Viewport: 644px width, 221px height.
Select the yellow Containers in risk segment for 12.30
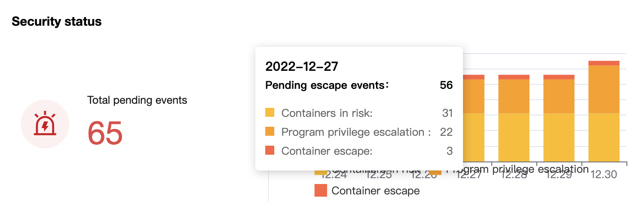click(x=604, y=137)
